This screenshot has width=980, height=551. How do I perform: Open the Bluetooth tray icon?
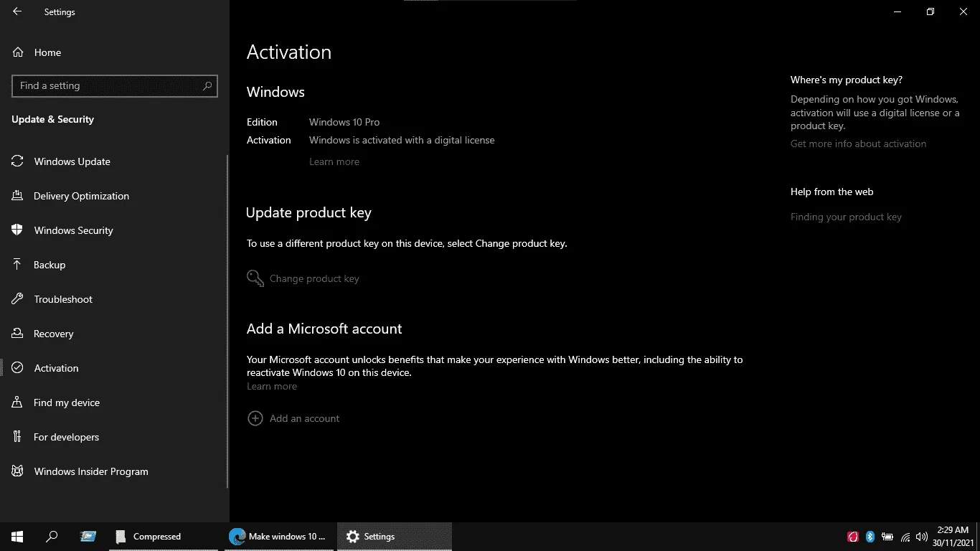[870, 536]
